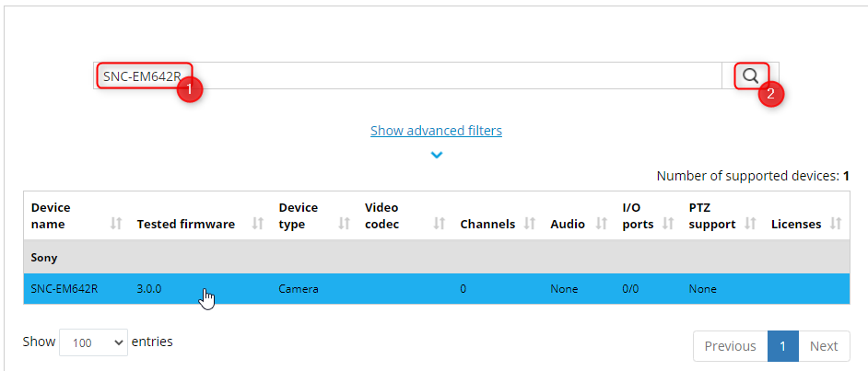Click the magnifier search button
The width and height of the screenshot is (868, 371).
[751, 75]
